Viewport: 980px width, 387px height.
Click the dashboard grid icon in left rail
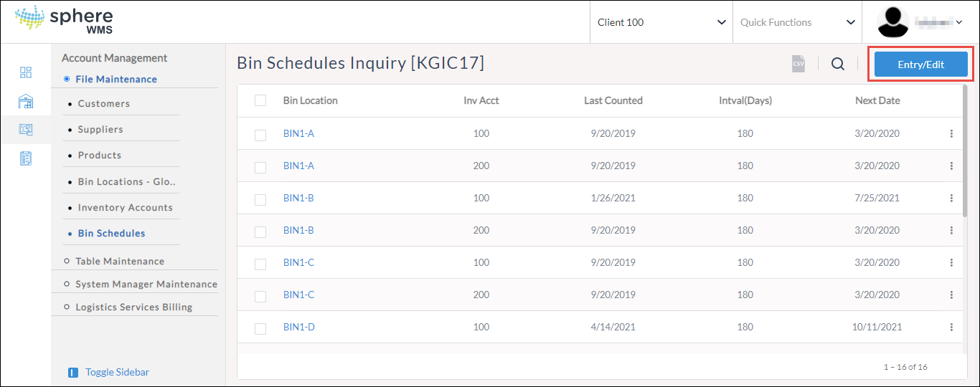[26, 72]
